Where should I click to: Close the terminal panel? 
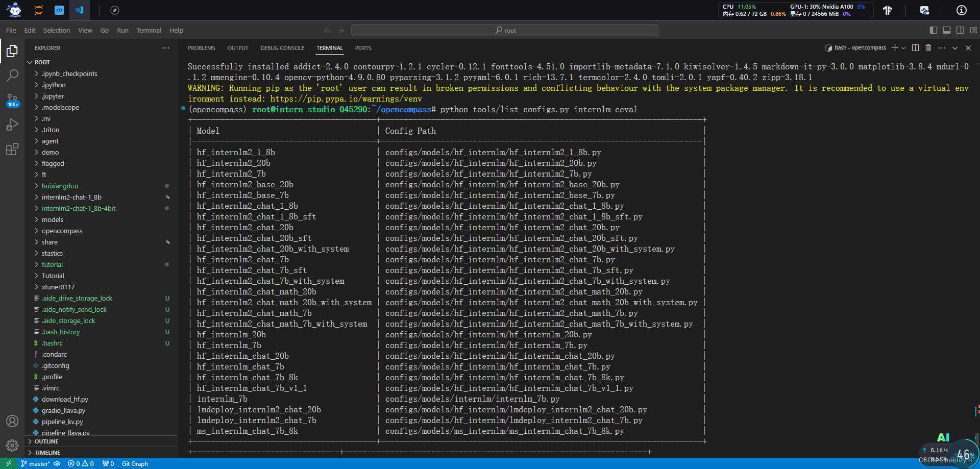[x=968, y=48]
